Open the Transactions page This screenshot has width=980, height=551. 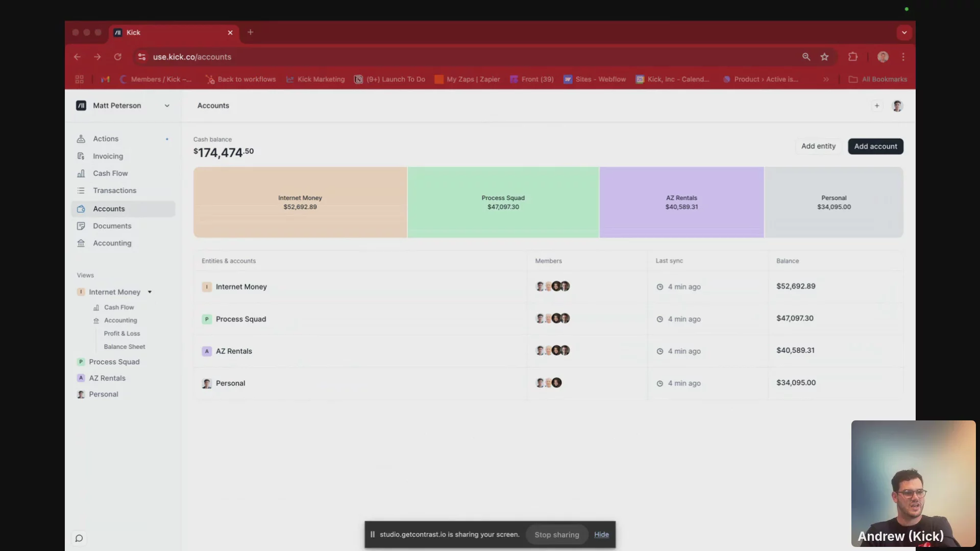click(x=122, y=190)
